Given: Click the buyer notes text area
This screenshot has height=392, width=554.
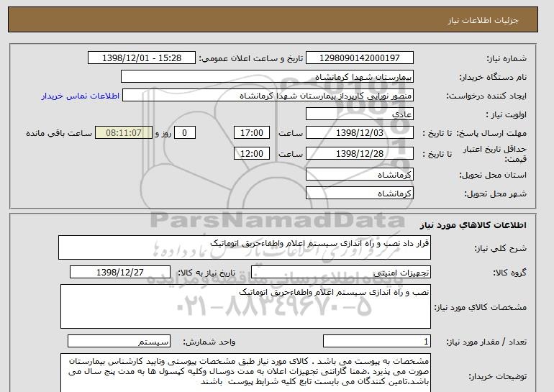Looking at the screenshot, I should [x=245, y=373].
